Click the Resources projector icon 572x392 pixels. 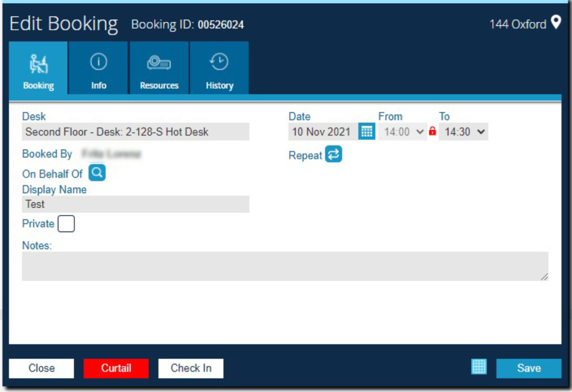pyautogui.click(x=159, y=62)
